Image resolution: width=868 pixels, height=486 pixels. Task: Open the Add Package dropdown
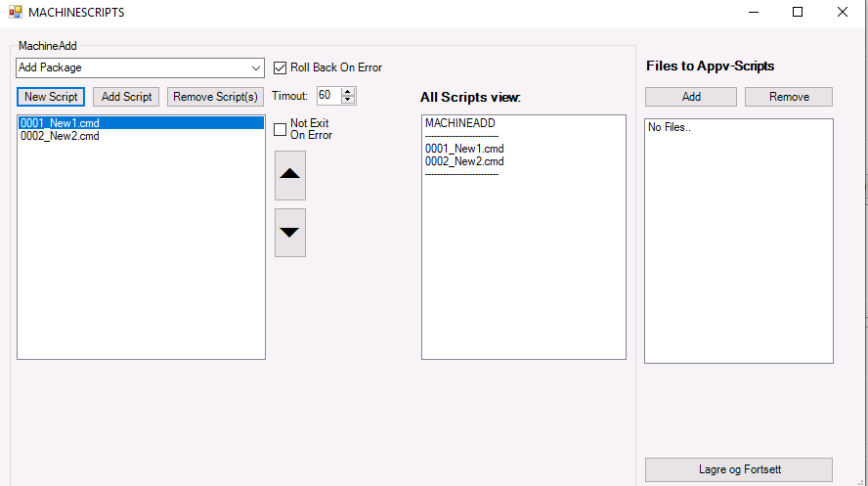[256, 67]
